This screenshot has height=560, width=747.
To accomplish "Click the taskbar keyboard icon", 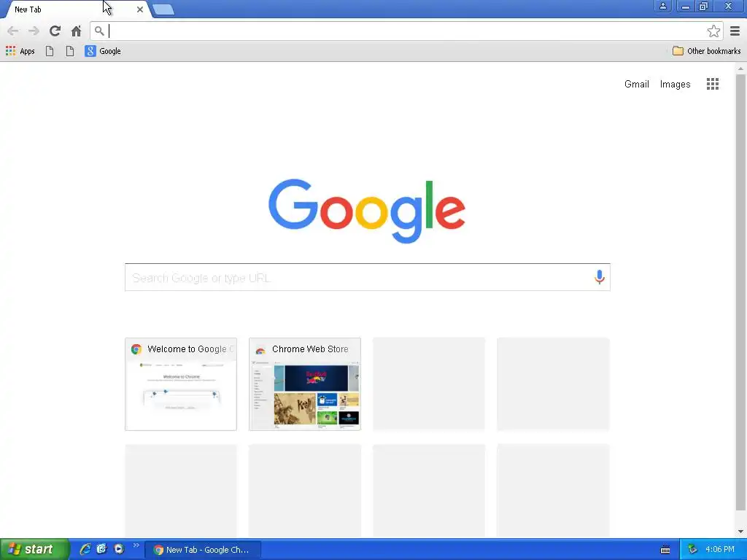I will [665, 550].
